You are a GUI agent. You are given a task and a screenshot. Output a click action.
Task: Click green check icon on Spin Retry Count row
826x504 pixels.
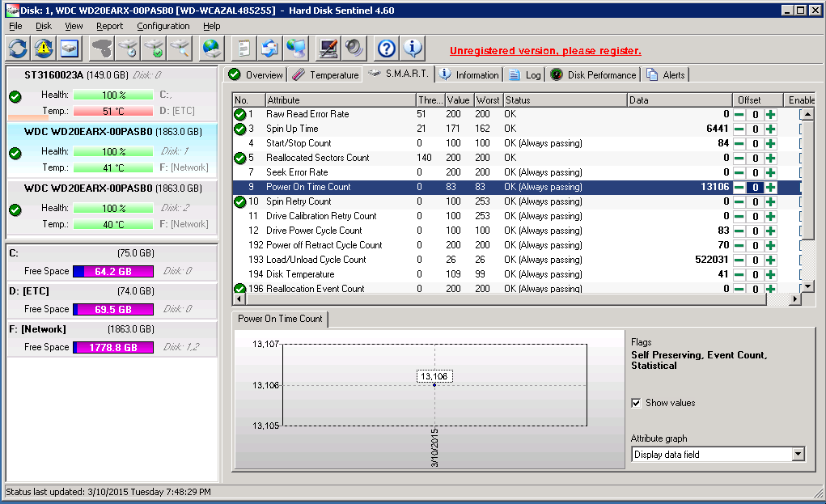[x=240, y=201]
